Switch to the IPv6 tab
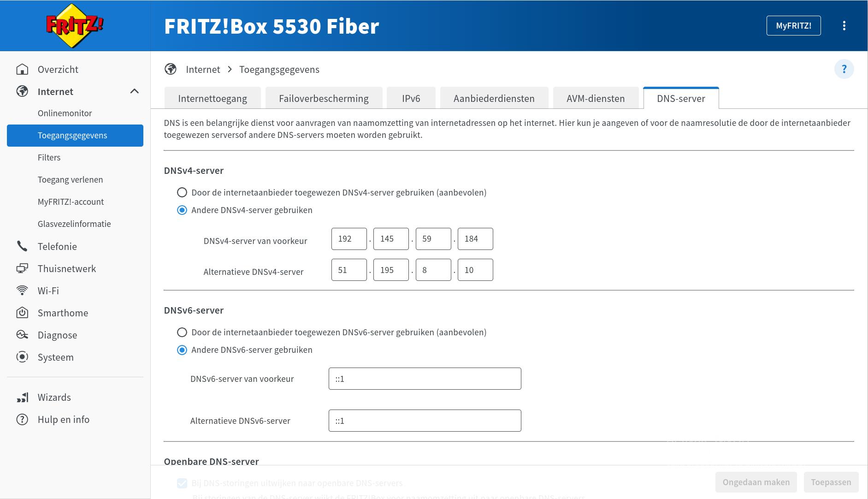This screenshot has width=868, height=499. point(411,98)
